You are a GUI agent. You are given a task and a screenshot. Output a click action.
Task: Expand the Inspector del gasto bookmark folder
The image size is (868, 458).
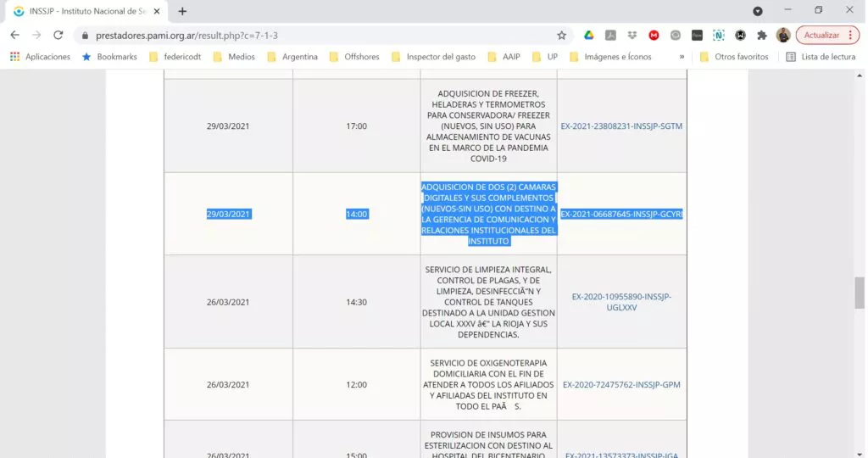432,57
